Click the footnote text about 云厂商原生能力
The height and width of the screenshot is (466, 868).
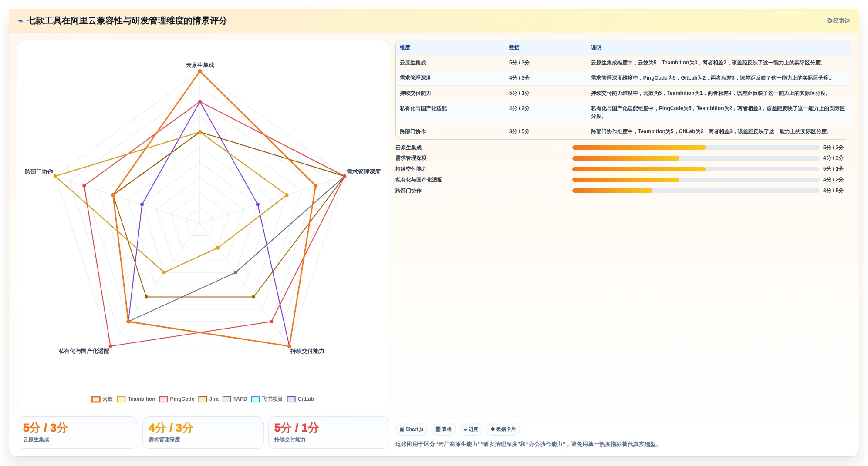point(528,444)
